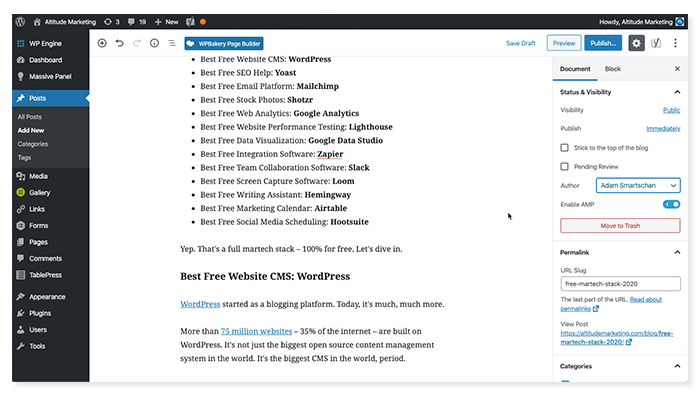Viewport: 700px width, 412px height.
Task: Open All Posts submenu
Action: [x=29, y=117]
